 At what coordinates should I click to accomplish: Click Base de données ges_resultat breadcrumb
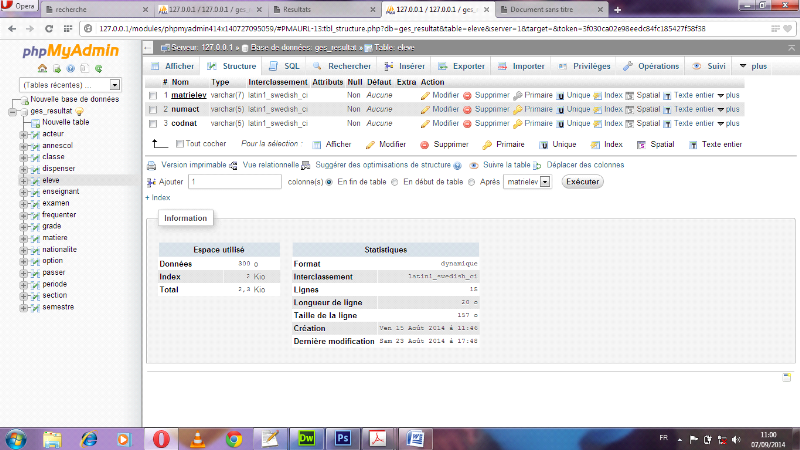(x=303, y=48)
